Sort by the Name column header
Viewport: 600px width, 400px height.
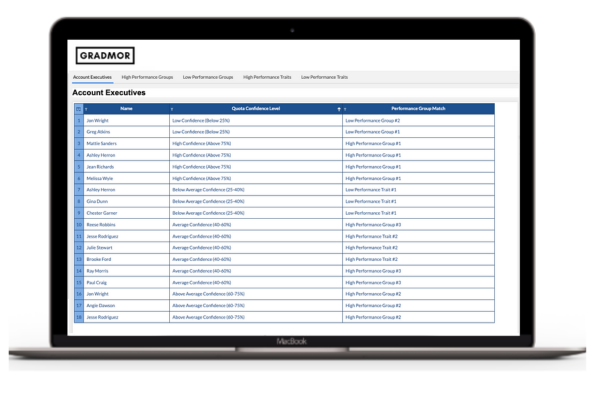click(x=126, y=108)
